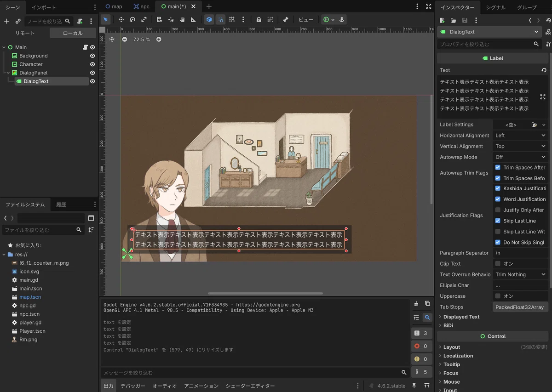Screen dimensions: 552x392
Task: Add a new node with plus icon
Action: pyautogui.click(x=6, y=21)
